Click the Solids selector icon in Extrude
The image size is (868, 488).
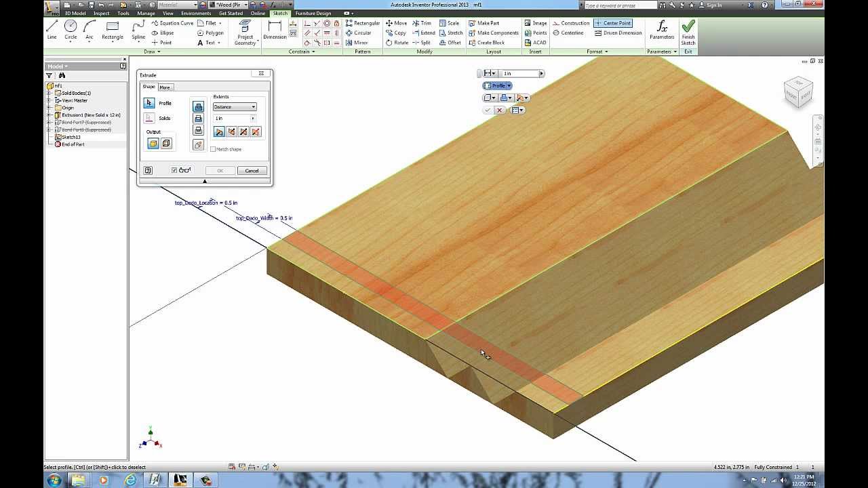click(149, 118)
